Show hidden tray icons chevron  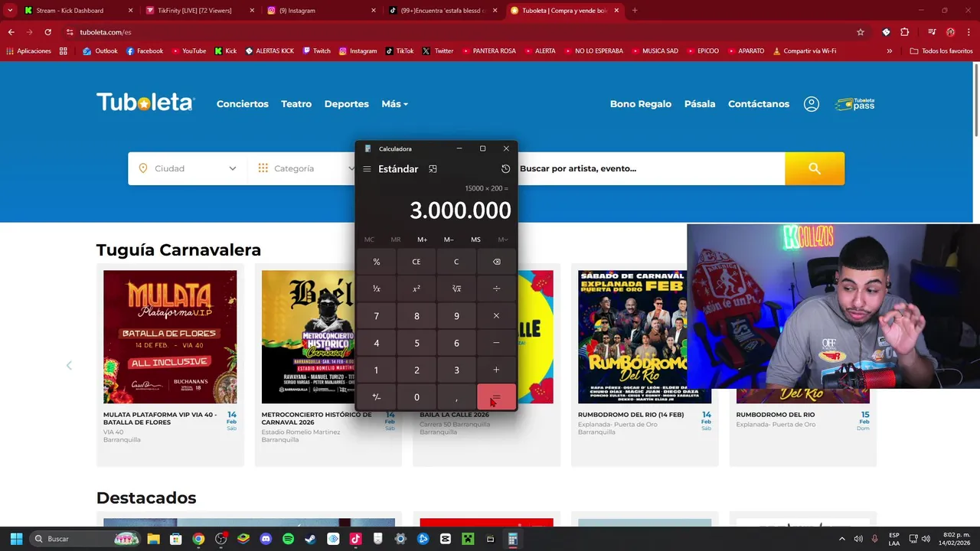point(842,539)
